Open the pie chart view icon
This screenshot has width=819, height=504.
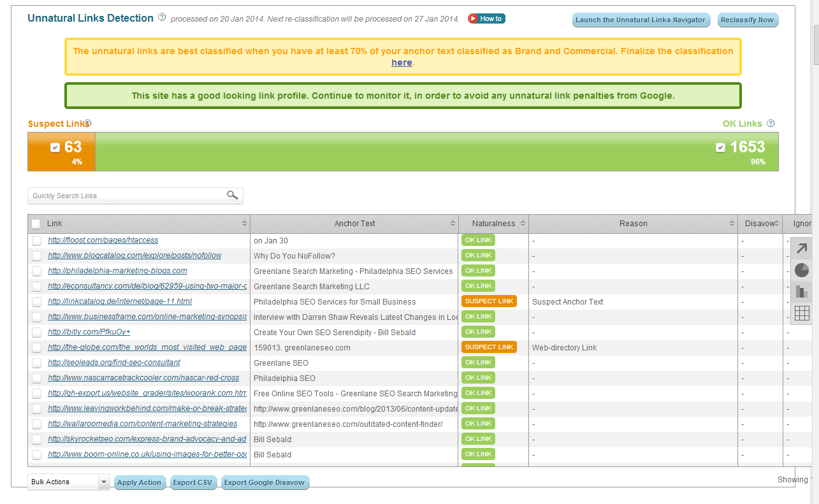pyautogui.click(x=802, y=270)
